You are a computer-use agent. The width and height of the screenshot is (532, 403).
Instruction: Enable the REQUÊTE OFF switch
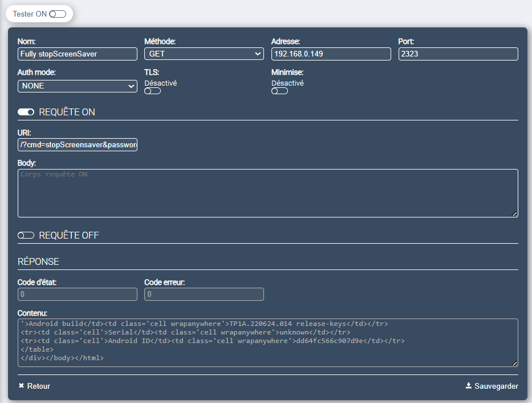point(26,235)
